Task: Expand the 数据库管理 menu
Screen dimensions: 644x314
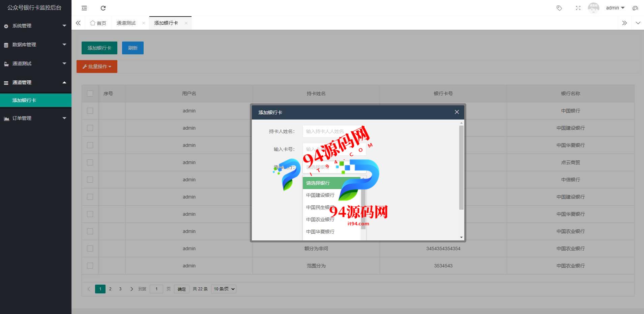Action: [x=64, y=45]
